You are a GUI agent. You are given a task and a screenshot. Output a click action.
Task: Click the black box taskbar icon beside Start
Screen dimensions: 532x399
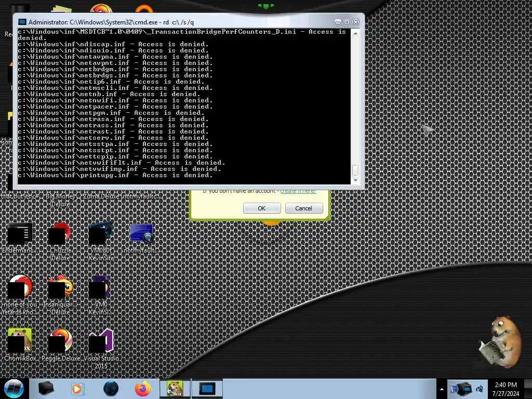point(46,389)
